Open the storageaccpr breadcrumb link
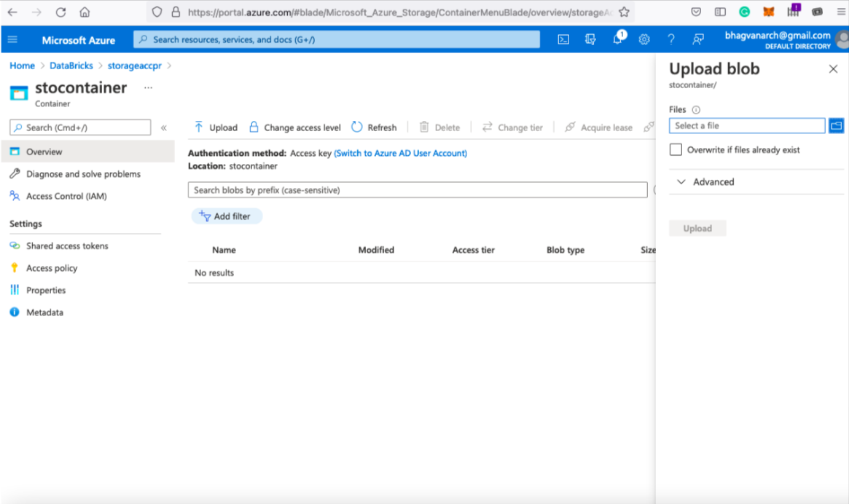The height and width of the screenshot is (504, 849). coord(134,66)
